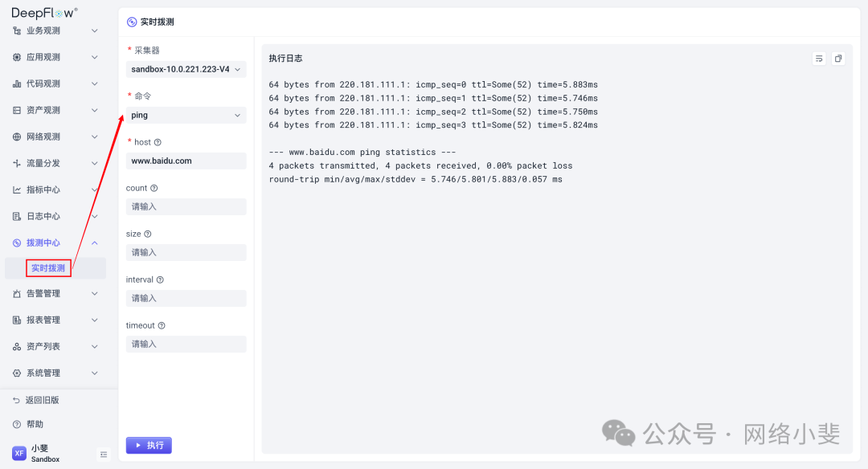Click the info icon beside interval

(160, 279)
